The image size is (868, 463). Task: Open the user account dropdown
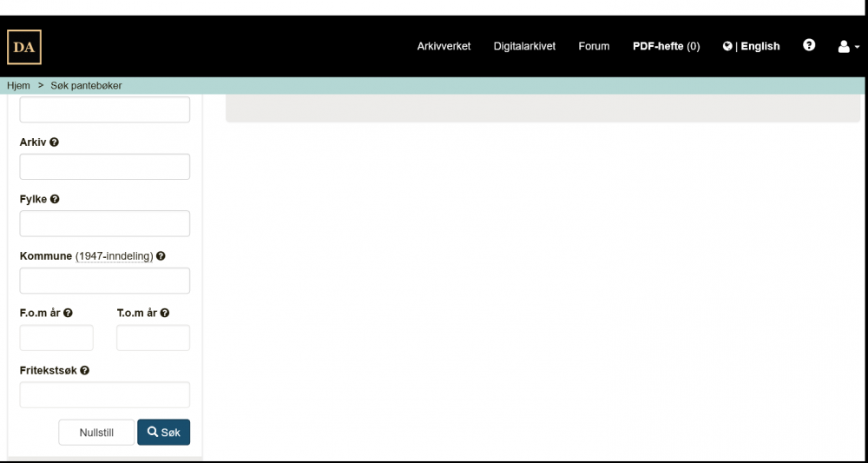(848, 47)
